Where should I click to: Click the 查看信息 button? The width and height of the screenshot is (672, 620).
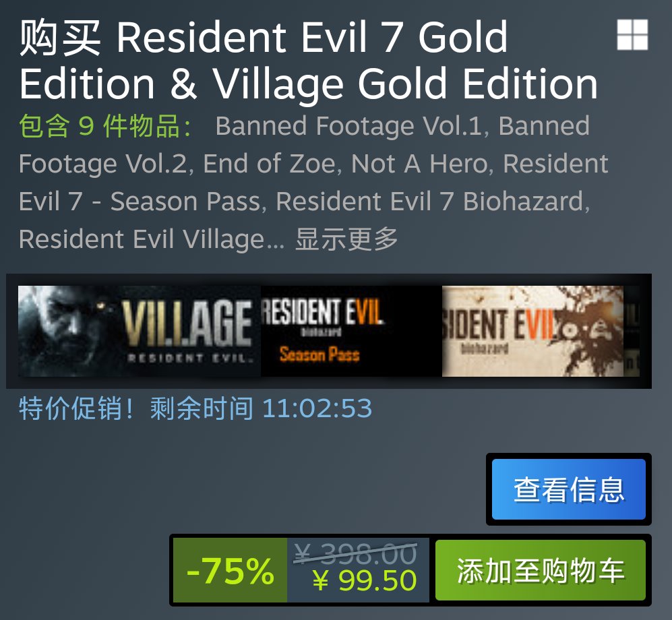coord(569,489)
